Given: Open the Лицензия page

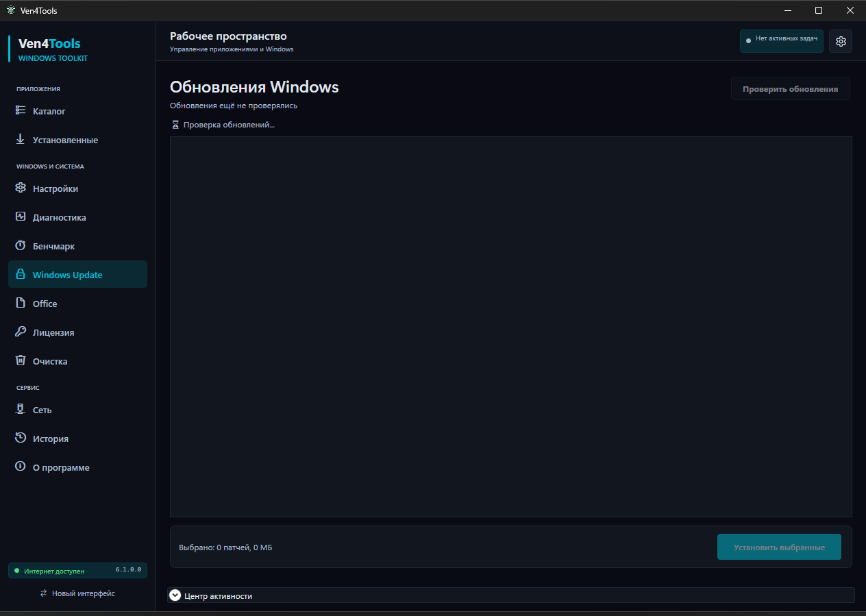Looking at the screenshot, I should pyautogui.click(x=77, y=332).
